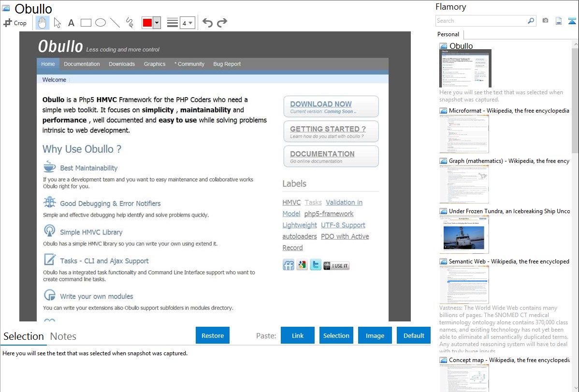Open the Semantic Web snapshot thumbnail
This screenshot has width=579, height=392.
pyautogui.click(x=464, y=285)
